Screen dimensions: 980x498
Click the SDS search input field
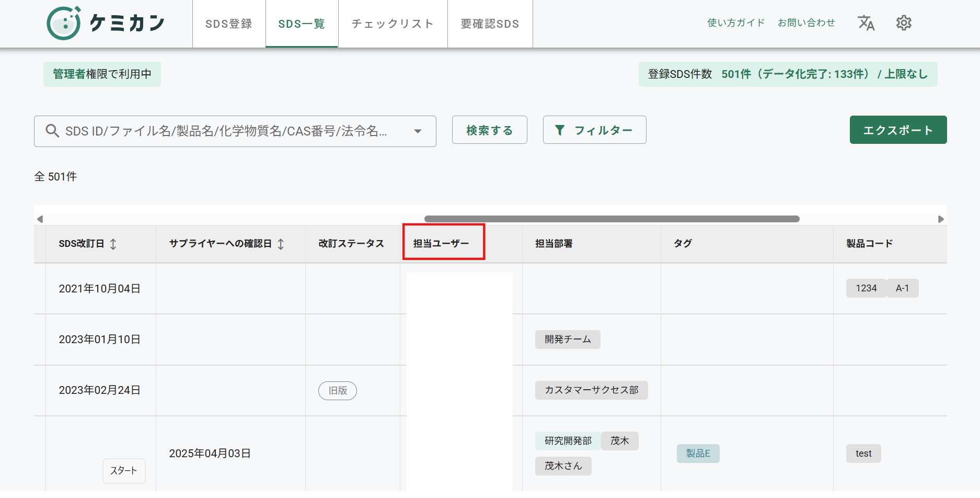tap(235, 131)
